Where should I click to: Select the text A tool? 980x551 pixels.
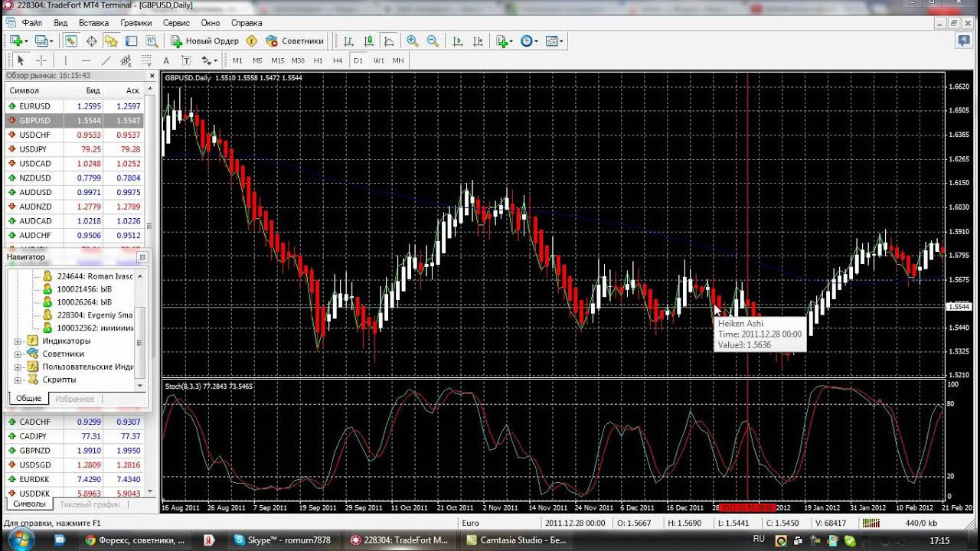click(166, 60)
